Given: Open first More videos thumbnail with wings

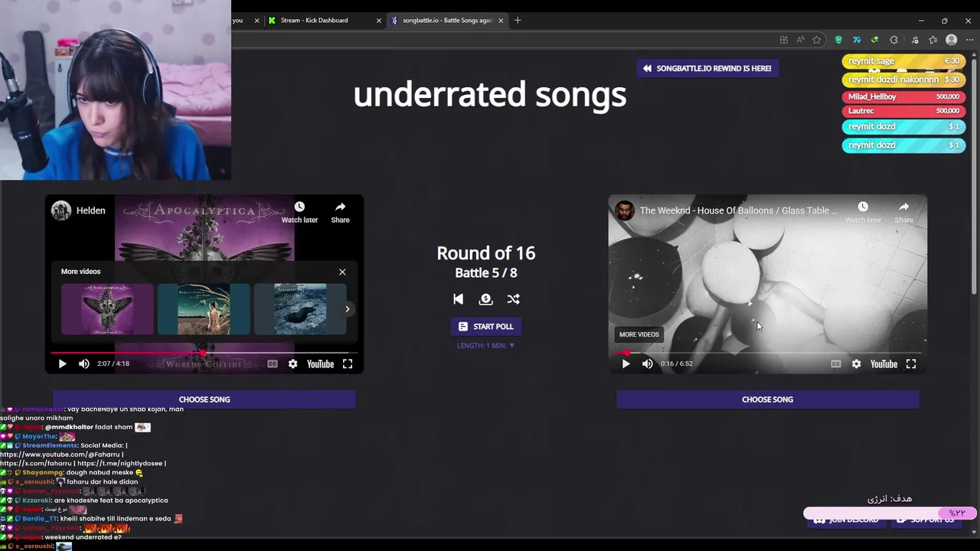Looking at the screenshot, I should [107, 309].
